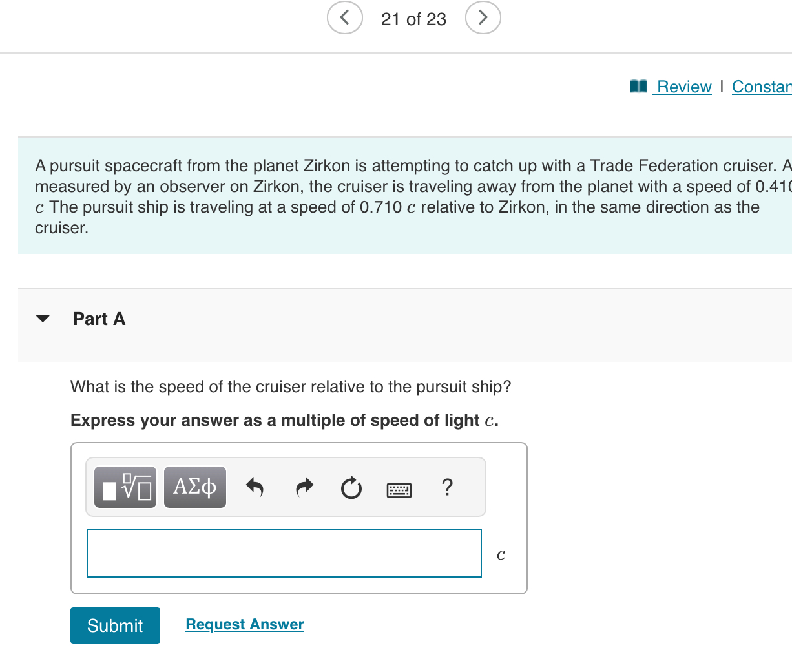The height and width of the screenshot is (672, 792).
Task: Click the problem counter showing 21 of 23
Action: click(x=413, y=19)
